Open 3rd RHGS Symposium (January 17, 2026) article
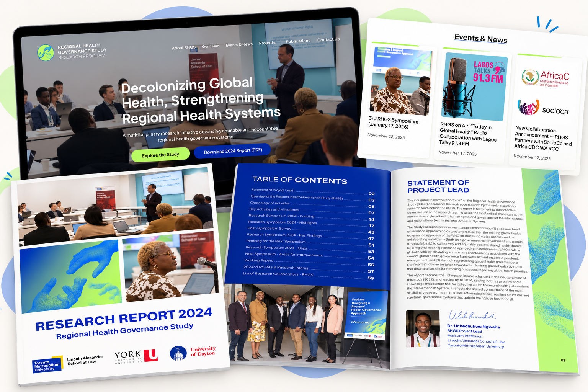Viewport: 588px width, 392px height. coord(393,122)
